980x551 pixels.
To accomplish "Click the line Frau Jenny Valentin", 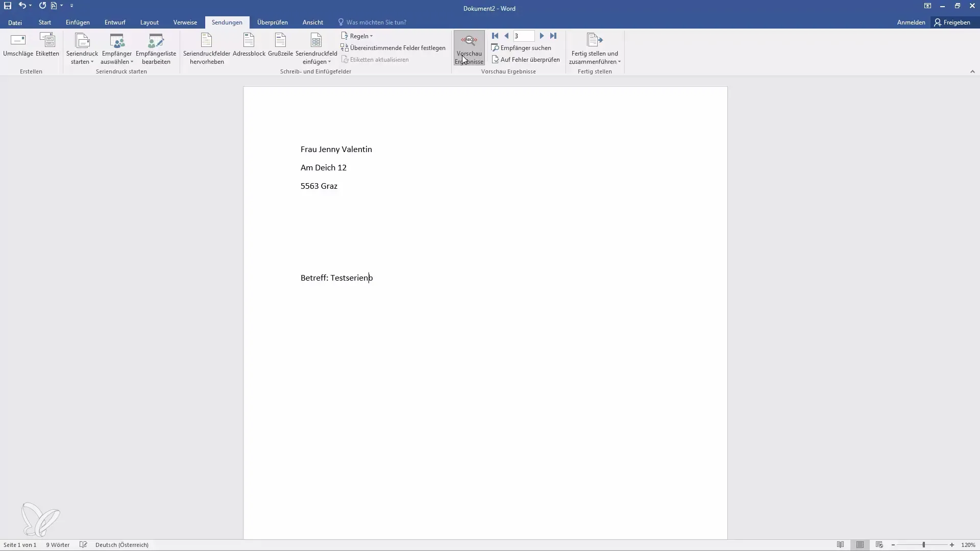I will [x=336, y=149].
